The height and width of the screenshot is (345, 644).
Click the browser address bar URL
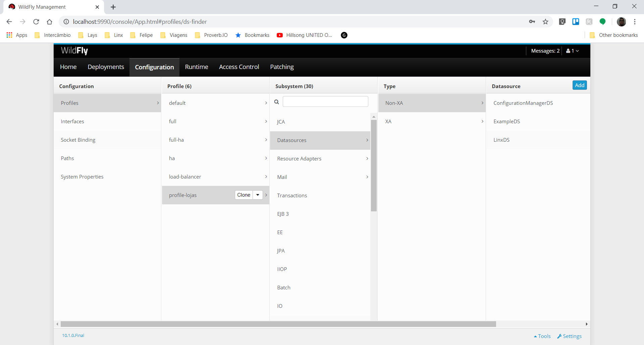point(140,22)
